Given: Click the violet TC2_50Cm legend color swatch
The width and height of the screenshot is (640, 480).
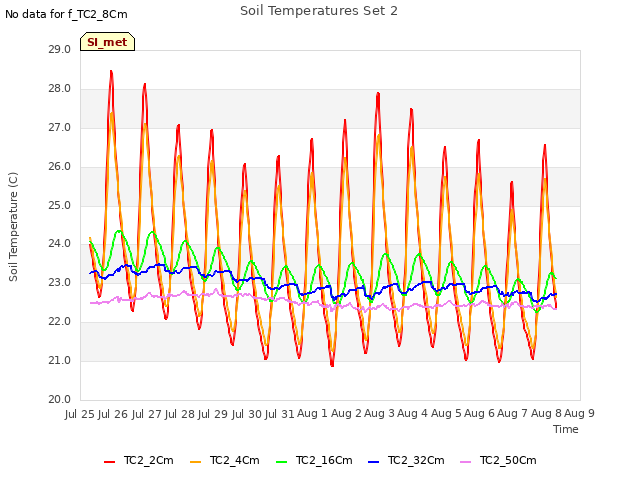Looking at the screenshot, I should click(466, 462).
